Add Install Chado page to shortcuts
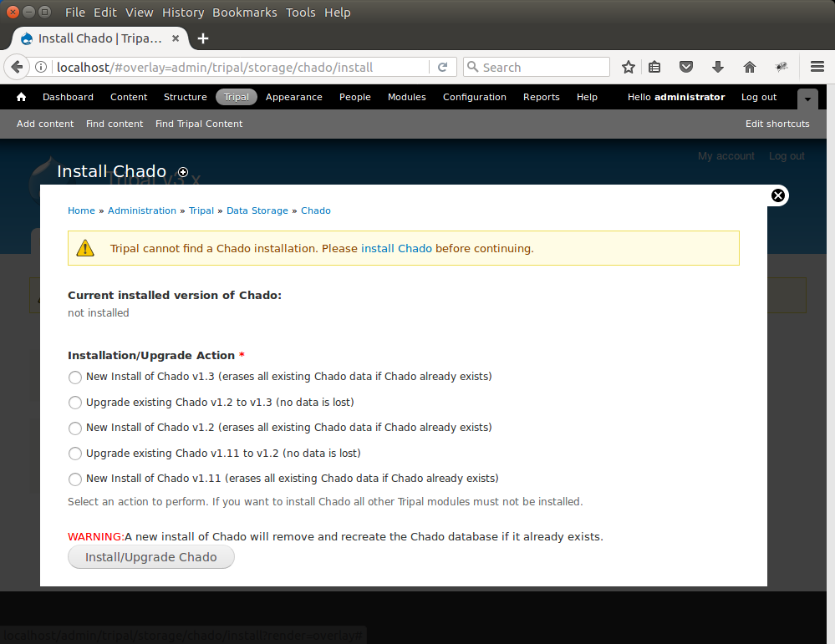 click(x=183, y=172)
